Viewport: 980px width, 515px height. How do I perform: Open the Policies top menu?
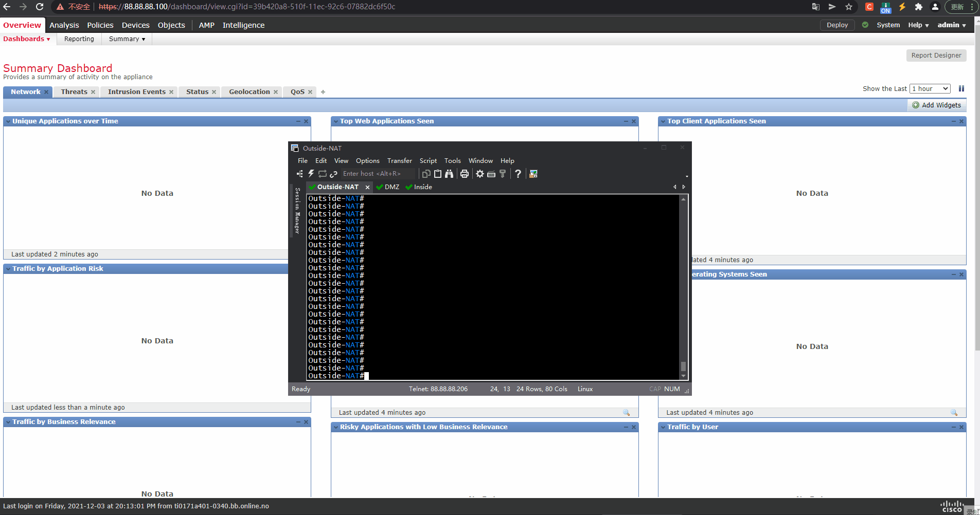coord(100,25)
